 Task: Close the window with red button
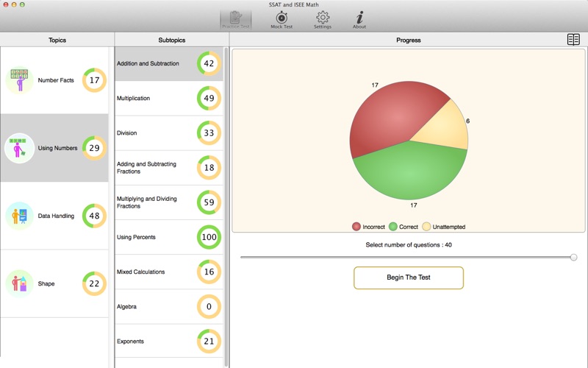[6, 4]
